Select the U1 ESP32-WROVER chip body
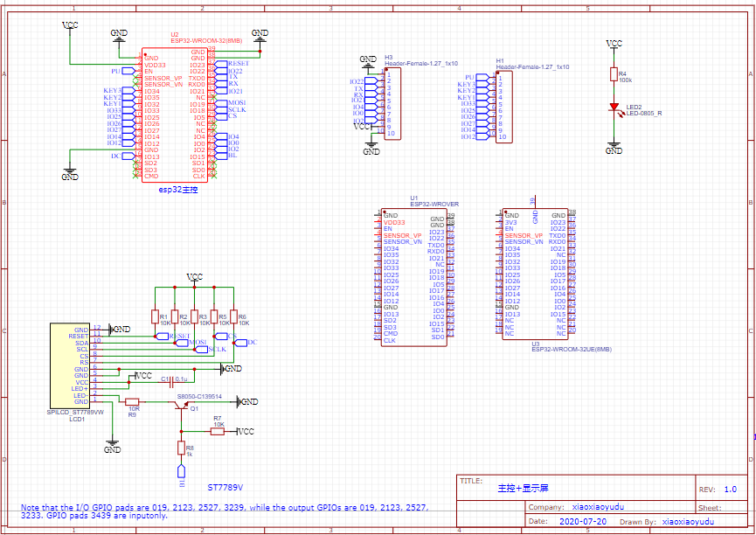 coord(413,277)
